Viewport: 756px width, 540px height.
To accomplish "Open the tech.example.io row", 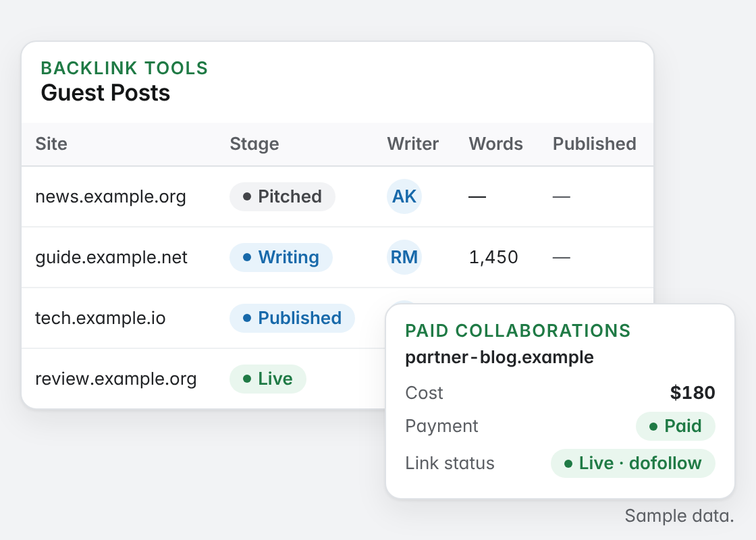I will [203, 318].
